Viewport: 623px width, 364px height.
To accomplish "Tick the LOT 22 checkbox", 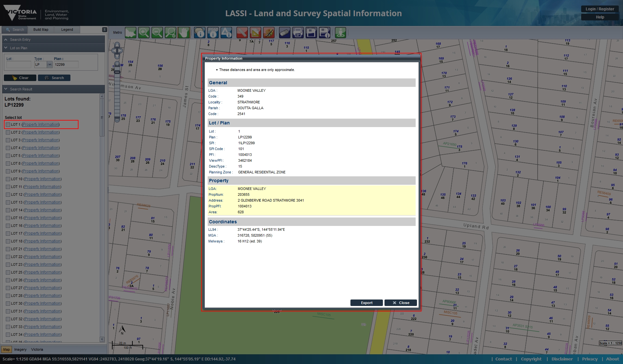I will click(8, 257).
